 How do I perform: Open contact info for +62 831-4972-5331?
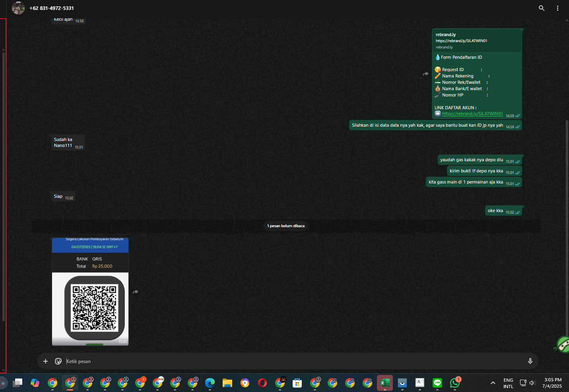[52, 8]
